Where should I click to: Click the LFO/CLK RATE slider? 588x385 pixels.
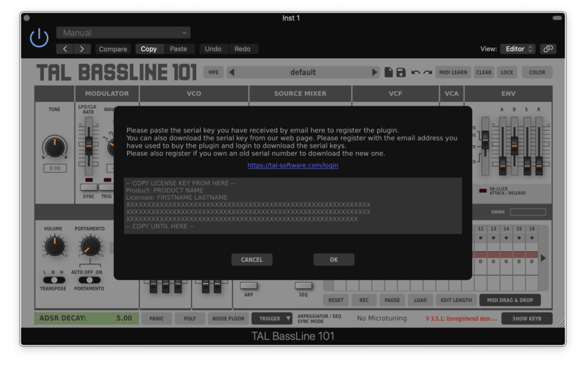[88, 146]
